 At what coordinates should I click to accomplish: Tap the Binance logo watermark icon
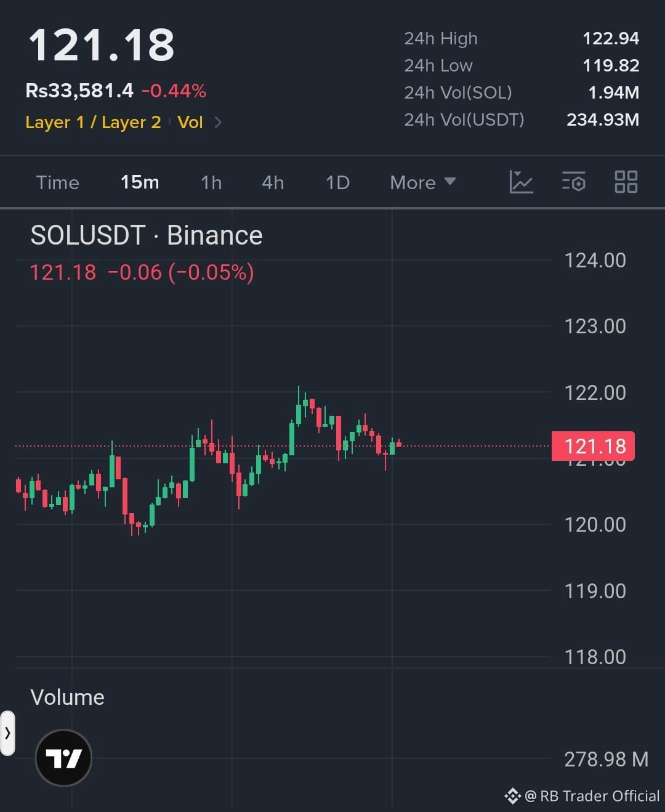512,796
